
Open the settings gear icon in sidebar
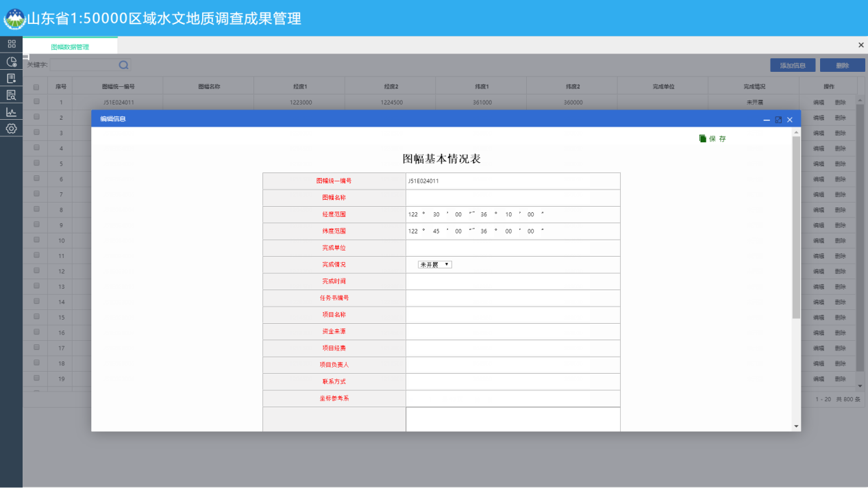11,127
